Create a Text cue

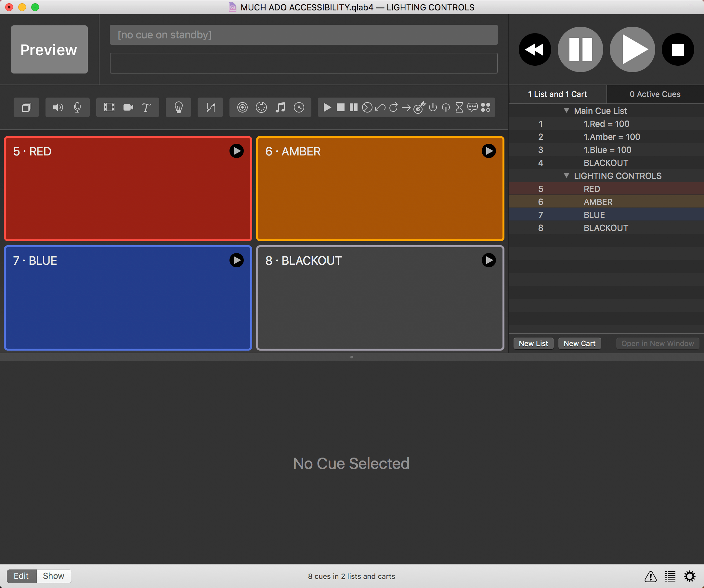[146, 107]
